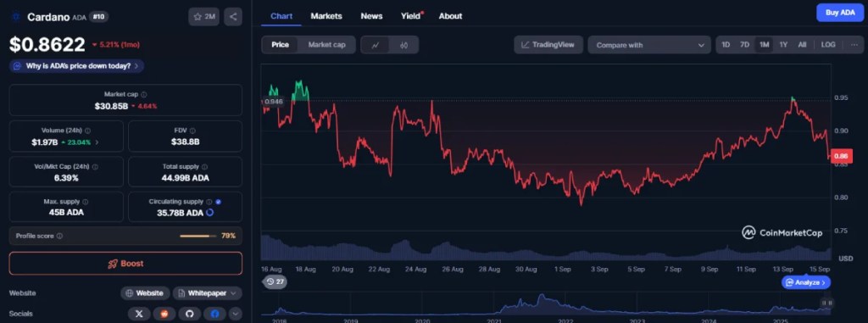Open the Markets tab
The width and height of the screenshot is (868, 323).
(326, 16)
